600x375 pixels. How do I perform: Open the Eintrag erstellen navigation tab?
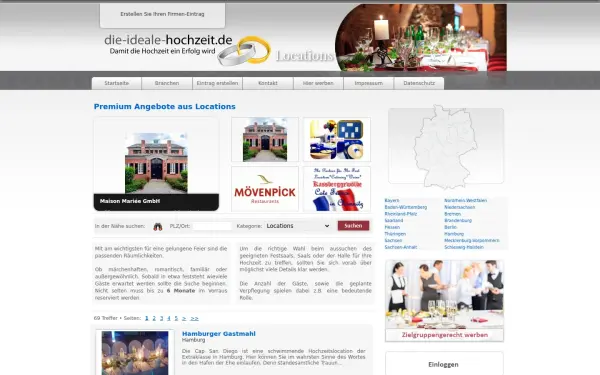coord(217,83)
